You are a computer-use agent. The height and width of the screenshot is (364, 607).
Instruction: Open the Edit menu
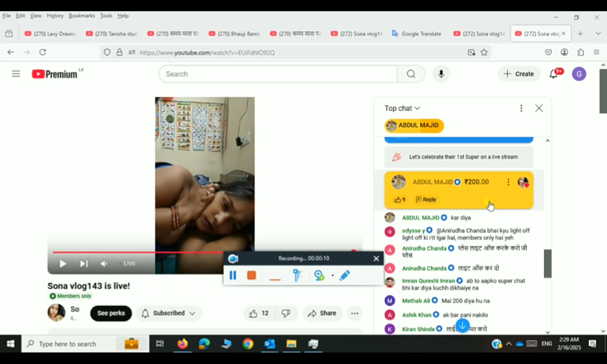(20, 16)
